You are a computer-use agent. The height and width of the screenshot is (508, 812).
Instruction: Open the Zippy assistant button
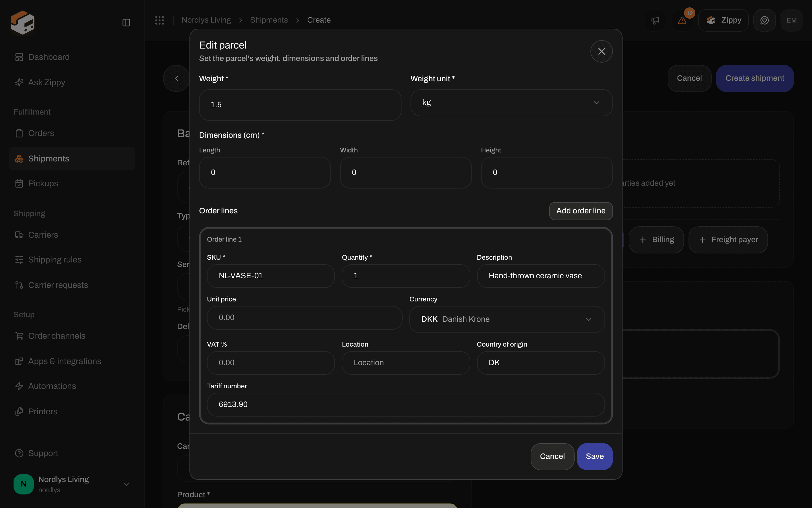(723, 21)
